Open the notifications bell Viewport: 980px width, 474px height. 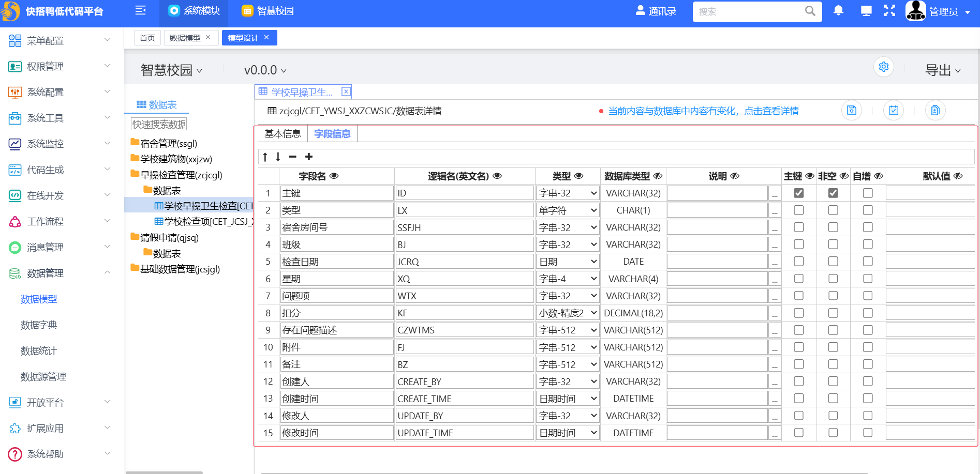click(x=838, y=10)
